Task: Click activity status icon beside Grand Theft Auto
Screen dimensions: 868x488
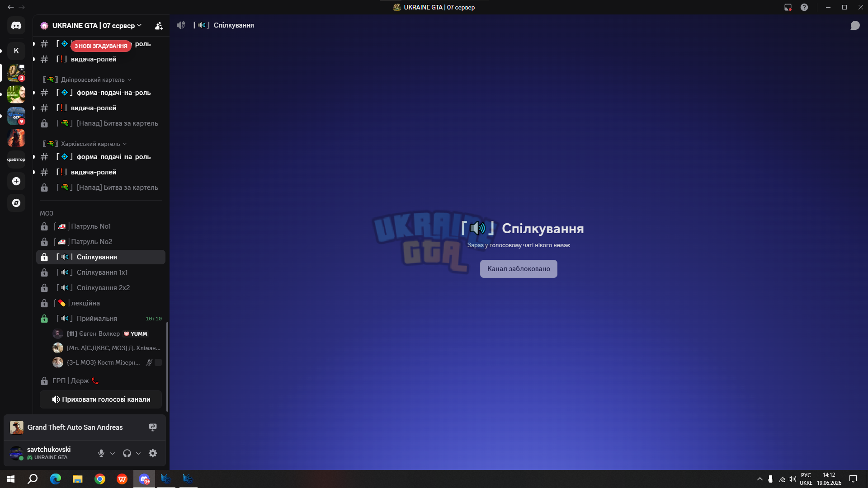Action: 153,427
